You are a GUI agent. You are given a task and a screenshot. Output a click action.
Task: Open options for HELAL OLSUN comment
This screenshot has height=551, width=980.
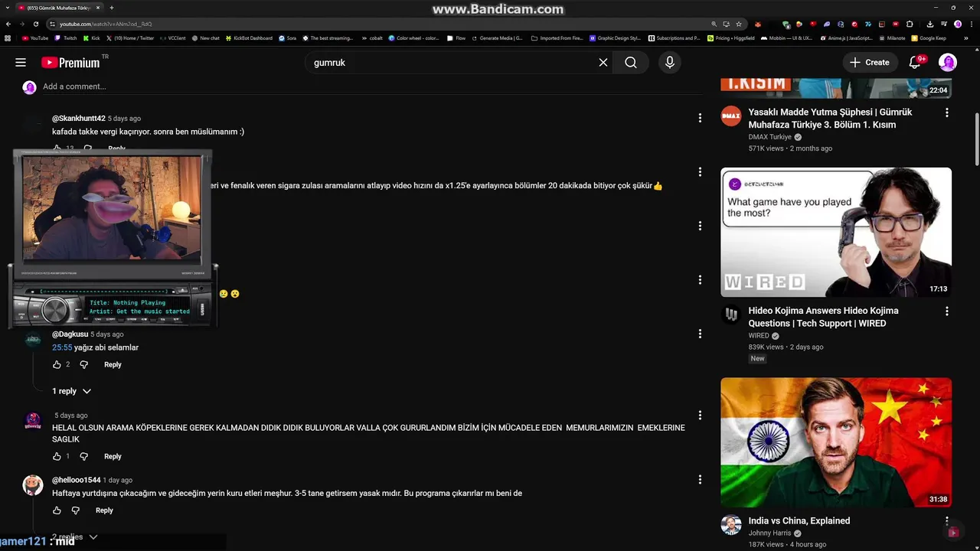coord(700,416)
